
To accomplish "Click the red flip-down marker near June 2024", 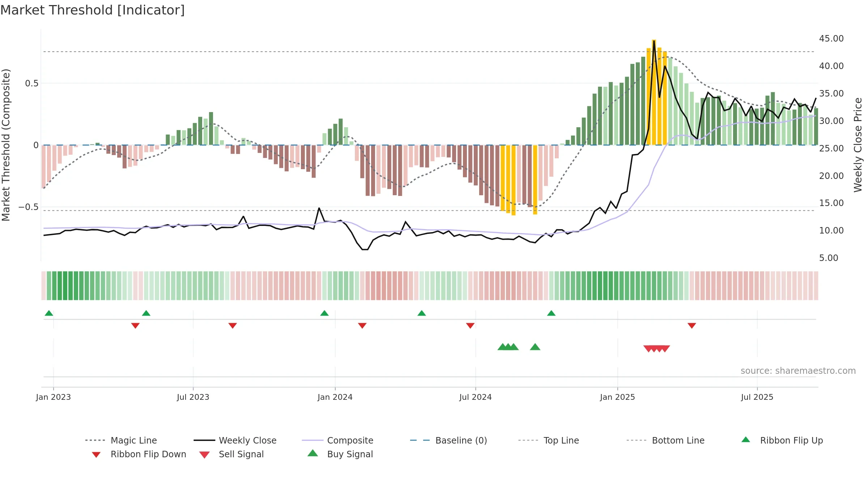I will [470, 326].
